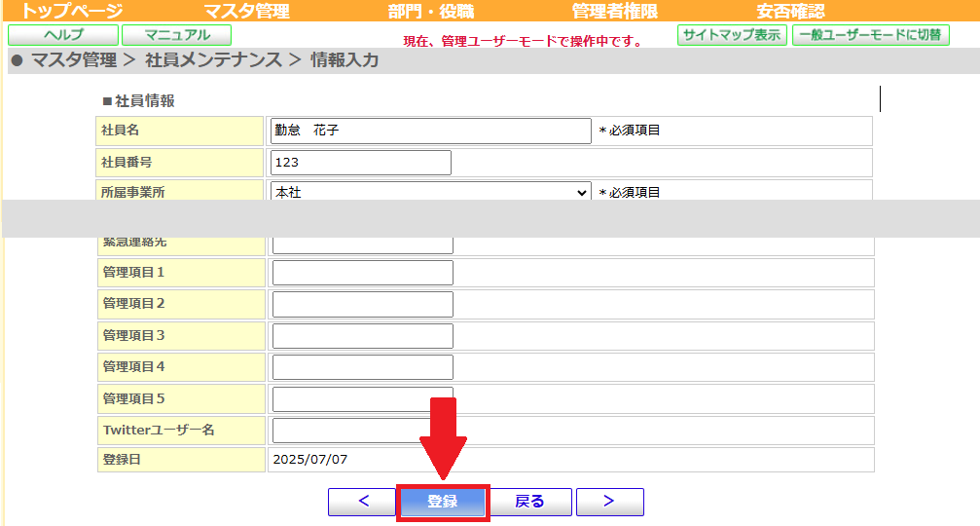Viewport: 980px width, 526px height.
Task: Select the Twitterユーザー名 input field
Action: point(362,431)
